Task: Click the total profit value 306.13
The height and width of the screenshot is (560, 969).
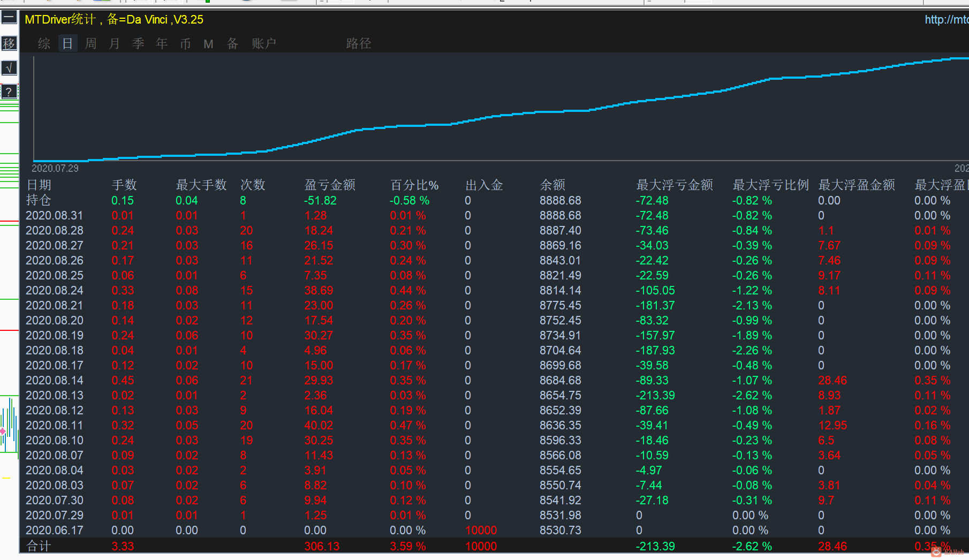Action: pos(322,546)
